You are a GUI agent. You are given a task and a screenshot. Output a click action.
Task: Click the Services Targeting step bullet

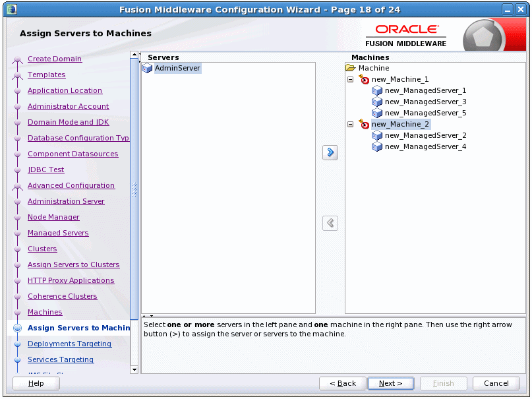pos(18,360)
